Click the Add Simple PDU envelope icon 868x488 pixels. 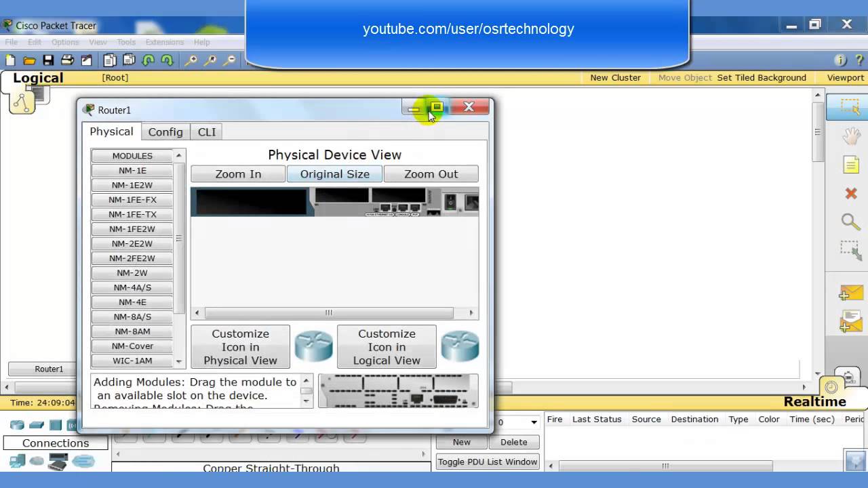[x=851, y=293]
